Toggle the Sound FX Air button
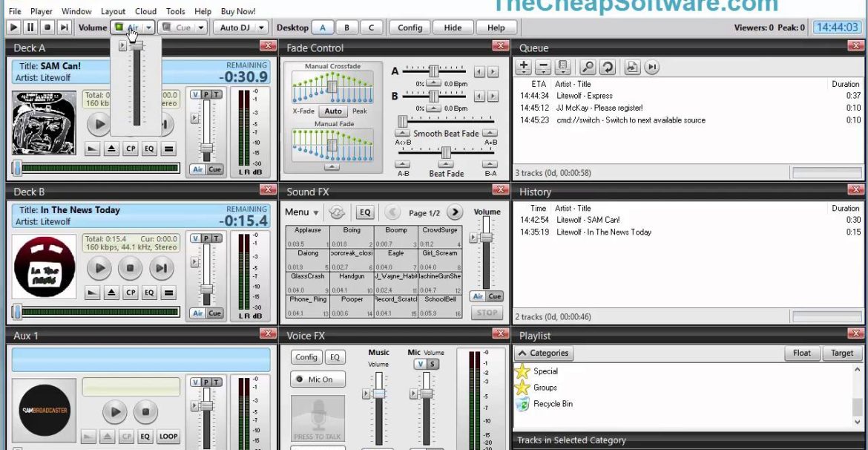868x450 pixels. pyautogui.click(x=479, y=296)
